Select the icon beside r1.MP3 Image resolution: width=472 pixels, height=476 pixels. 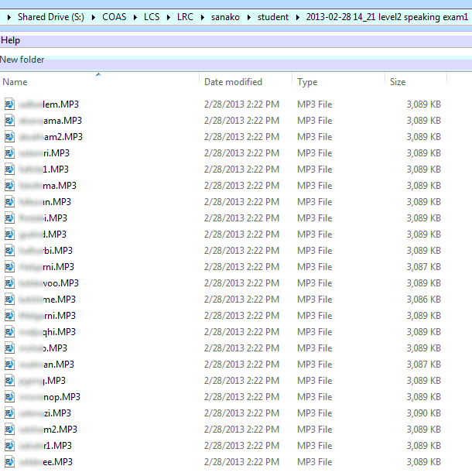coord(9,446)
